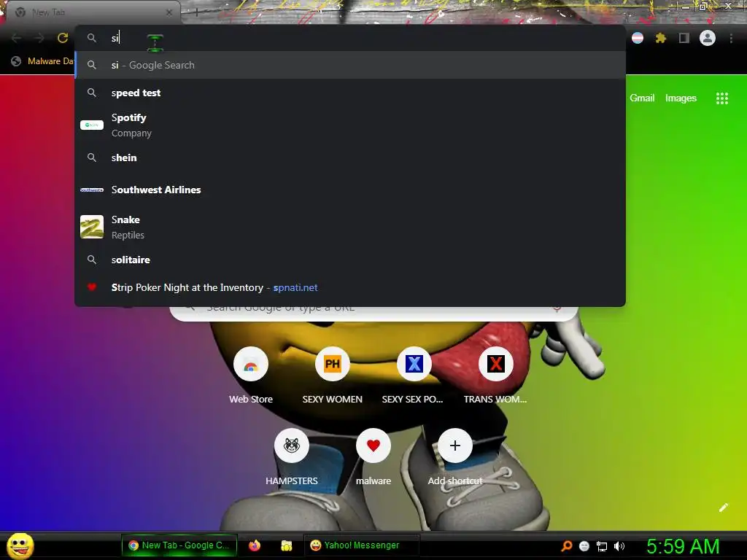Viewport: 747px width, 560px height.
Task: Open the Malware Da bookmark
Action: 43,61
